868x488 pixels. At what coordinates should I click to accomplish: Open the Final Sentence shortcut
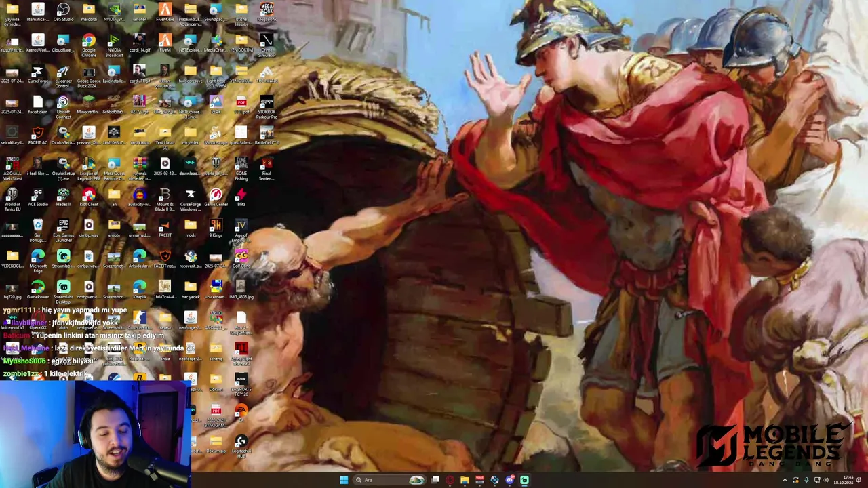(267, 169)
